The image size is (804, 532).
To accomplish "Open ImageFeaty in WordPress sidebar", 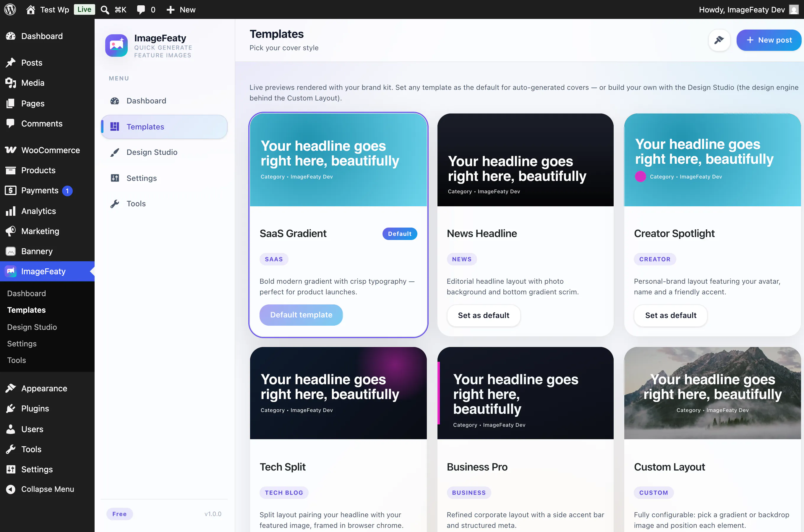I will click(x=47, y=271).
